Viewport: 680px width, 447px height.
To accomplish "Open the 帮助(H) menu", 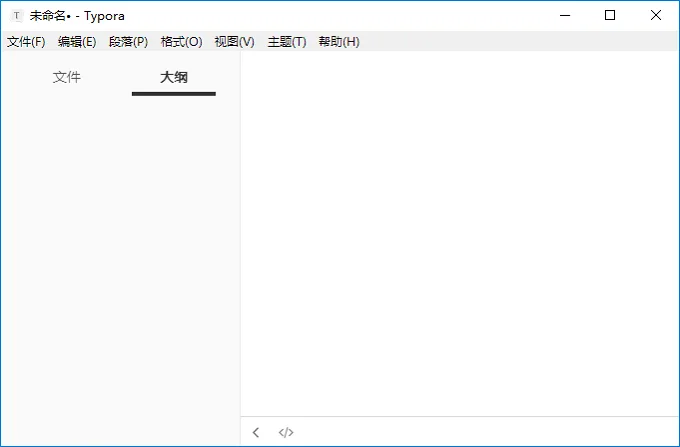I will pos(339,42).
